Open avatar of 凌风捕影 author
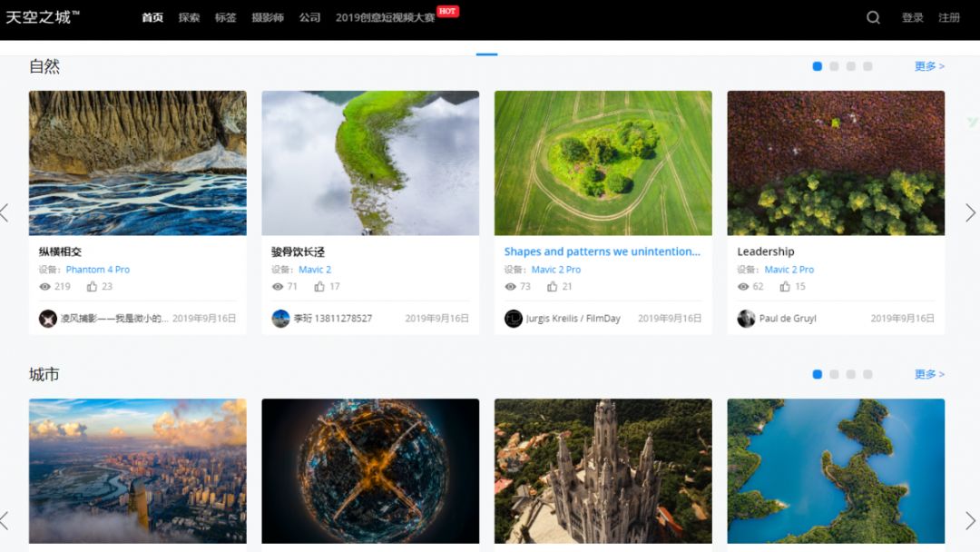 click(48, 319)
